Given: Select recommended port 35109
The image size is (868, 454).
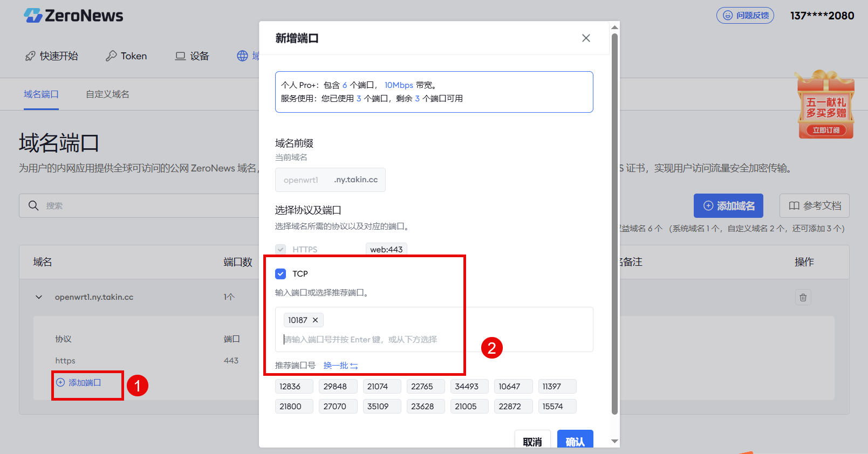Looking at the screenshot, I should pyautogui.click(x=382, y=407).
